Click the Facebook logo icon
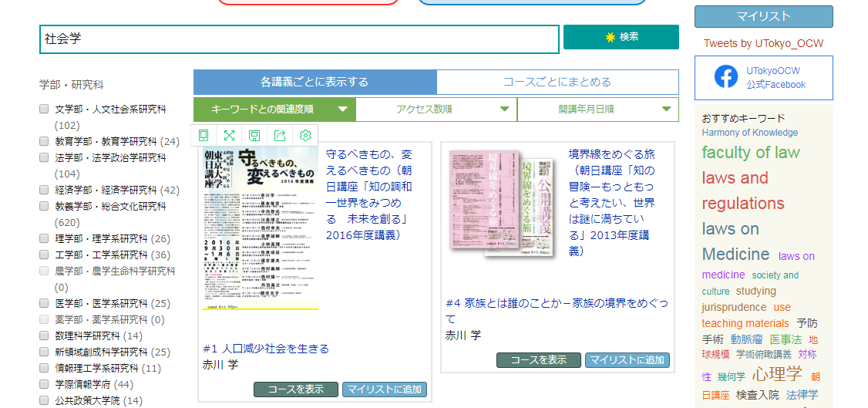The image size is (868, 408). click(725, 77)
